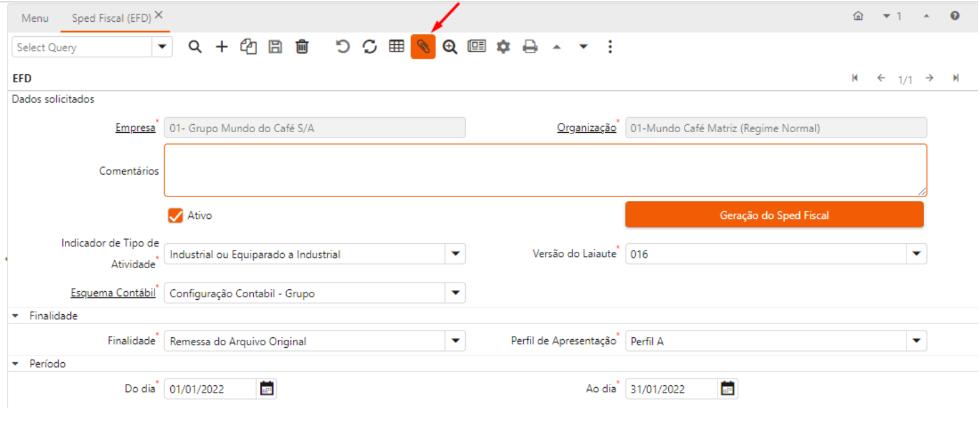Click the Geração do Sped Fiscal button
The image size is (980, 427).
pyautogui.click(x=774, y=215)
